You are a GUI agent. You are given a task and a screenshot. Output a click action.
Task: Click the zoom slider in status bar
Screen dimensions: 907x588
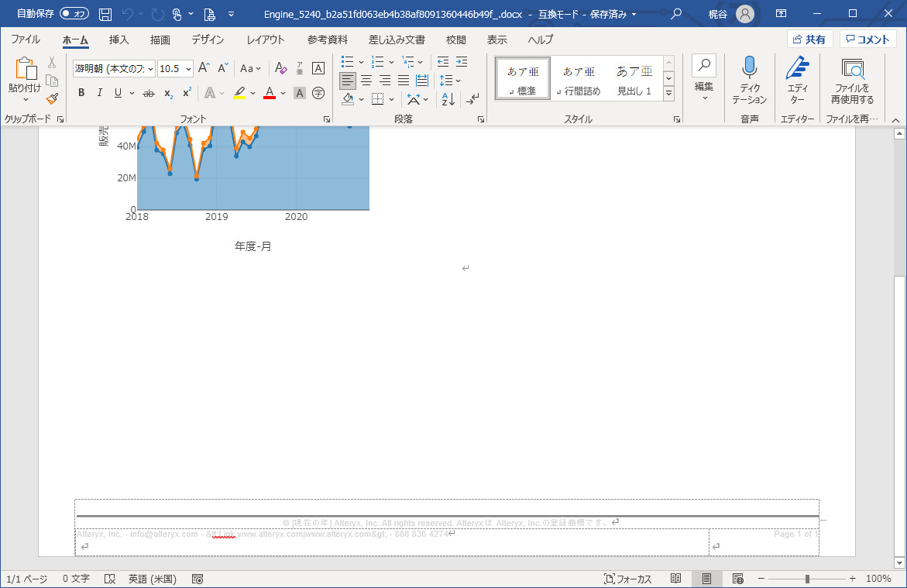click(807, 579)
